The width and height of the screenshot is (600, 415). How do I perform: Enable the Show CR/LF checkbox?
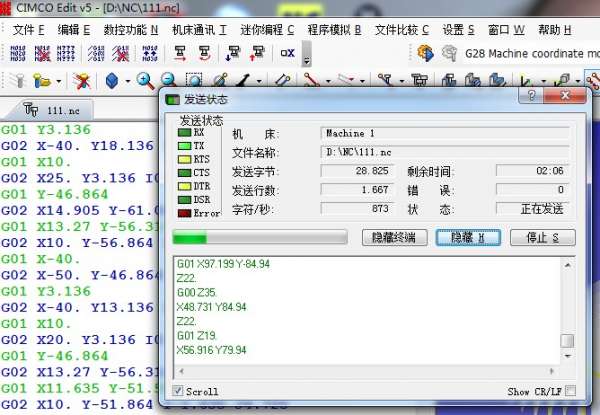pyautogui.click(x=570, y=391)
